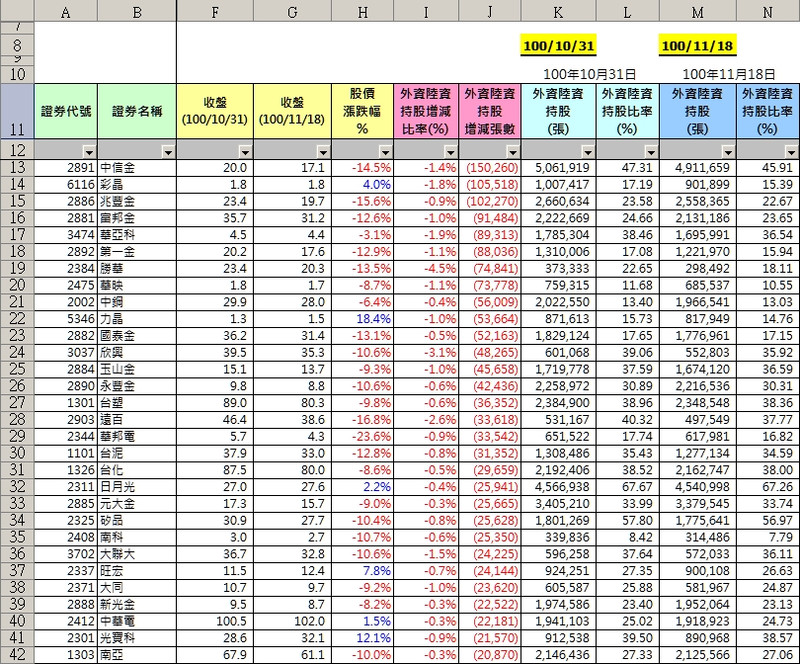Select stock code cell 1303
Viewport: 800px width, 664px height.
(66, 655)
